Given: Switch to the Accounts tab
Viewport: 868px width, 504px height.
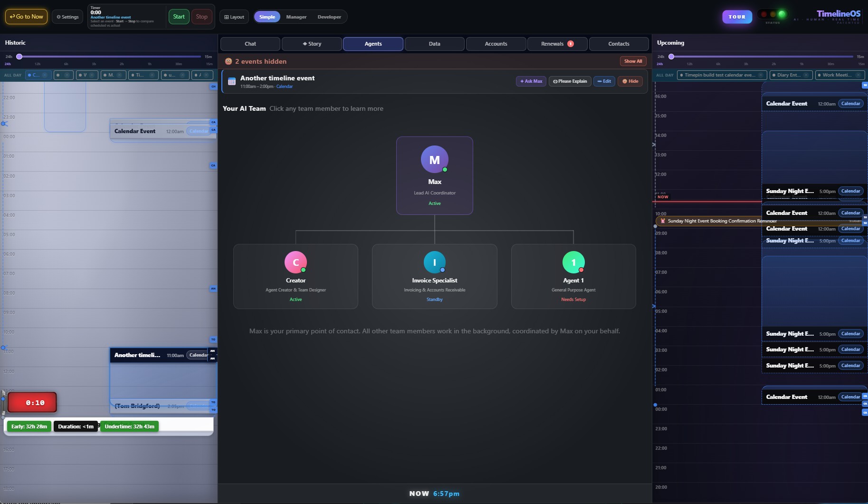Looking at the screenshot, I should point(496,44).
